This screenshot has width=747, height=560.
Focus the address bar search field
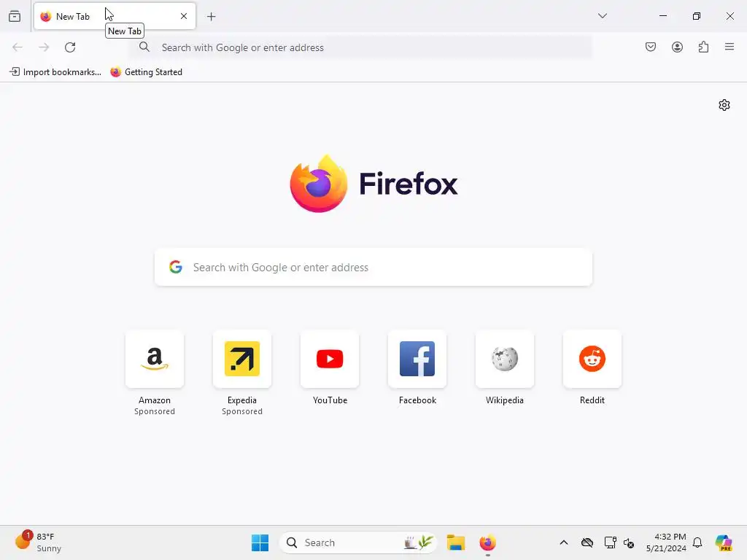click(x=362, y=47)
